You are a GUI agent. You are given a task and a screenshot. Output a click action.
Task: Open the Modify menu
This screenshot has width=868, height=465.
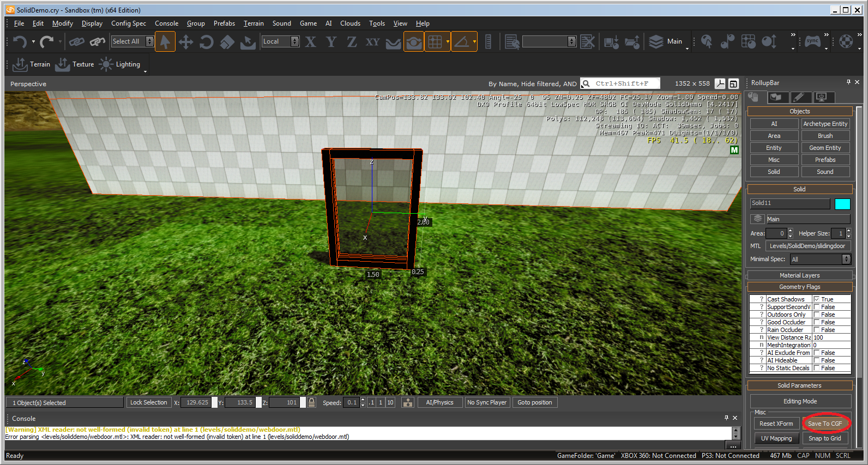point(63,23)
